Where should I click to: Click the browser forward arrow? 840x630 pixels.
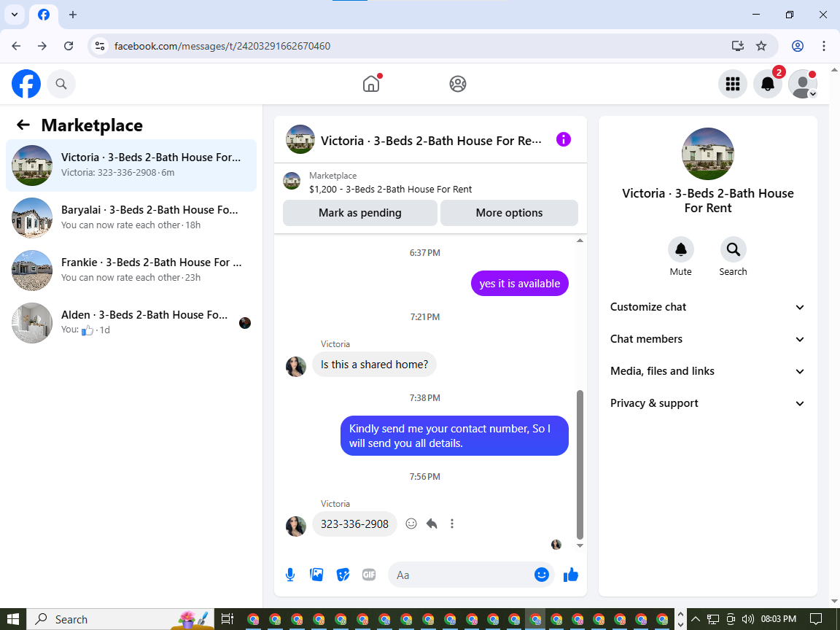pyautogui.click(x=42, y=46)
